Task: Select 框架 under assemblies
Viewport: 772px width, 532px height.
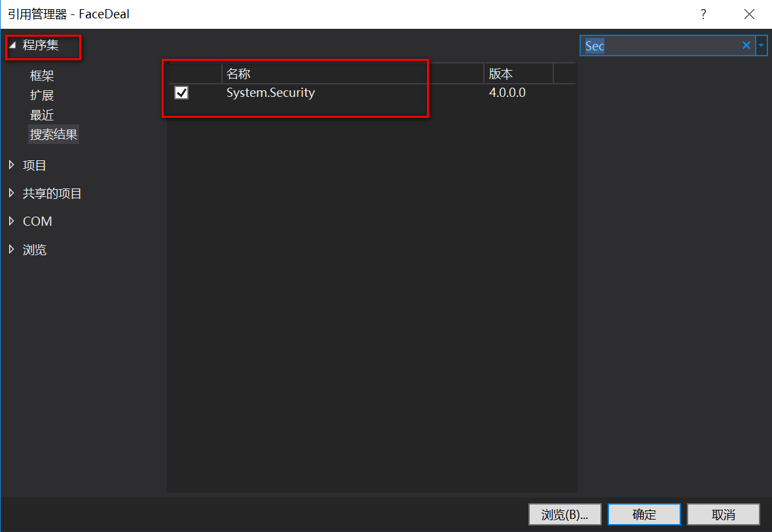Action: [42, 76]
